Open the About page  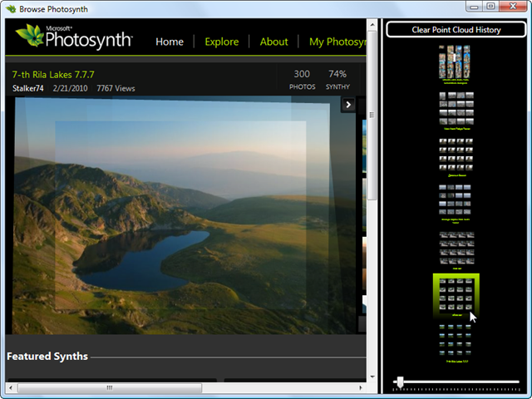coord(273,42)
